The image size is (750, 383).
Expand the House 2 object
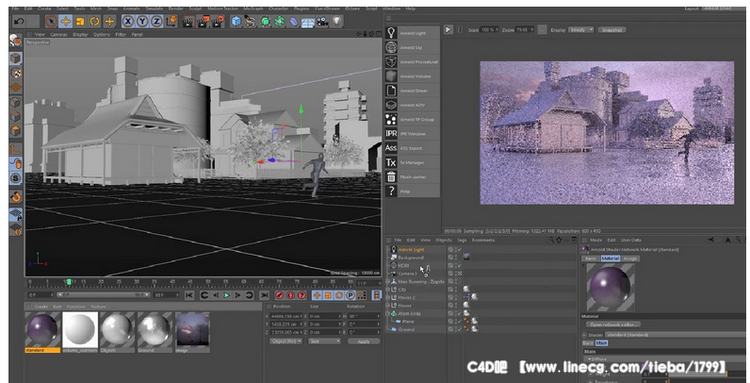point(388,297)
